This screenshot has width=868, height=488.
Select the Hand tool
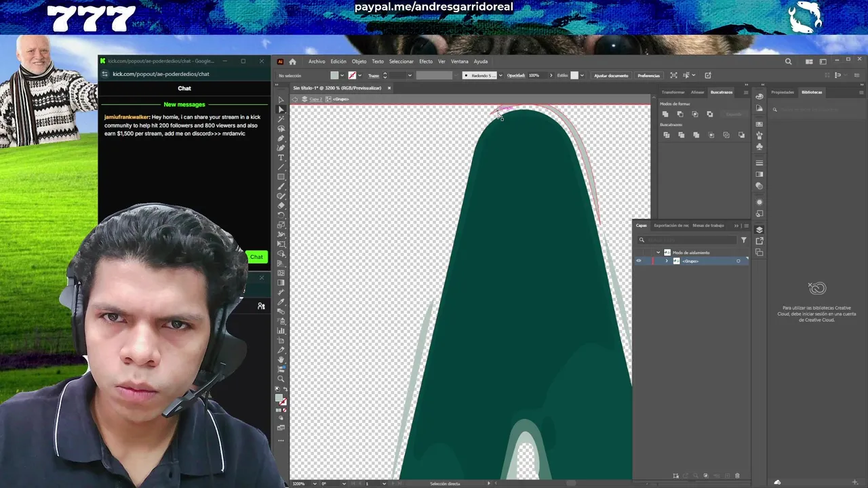point(281,360)
